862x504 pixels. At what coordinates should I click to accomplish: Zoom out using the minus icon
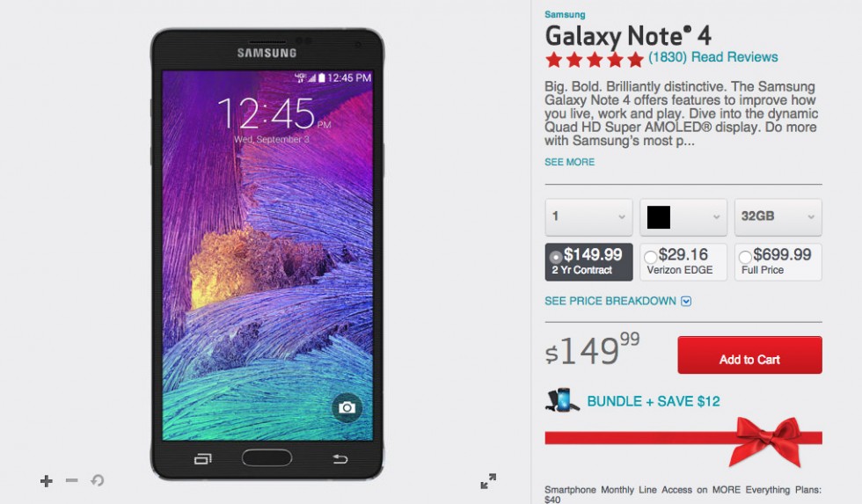[x=71, y=480]
